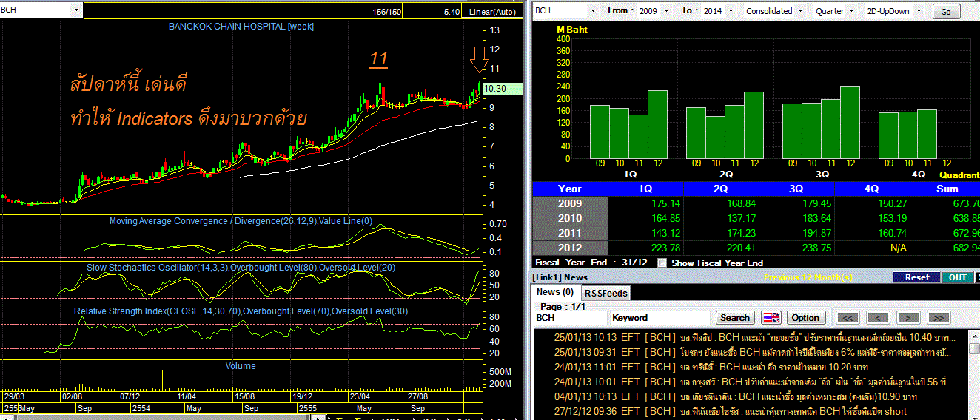Click the Keyword search field

coord(661,317)
